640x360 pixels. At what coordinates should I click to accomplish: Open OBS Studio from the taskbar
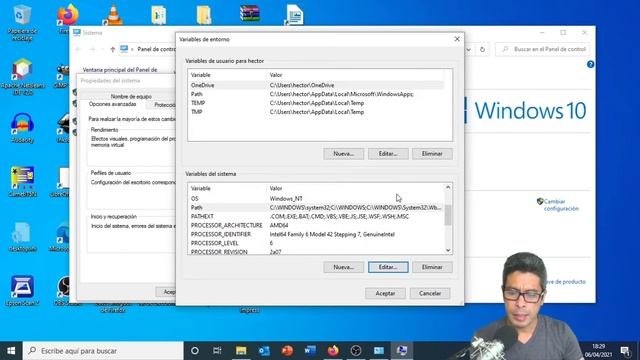(x=356, y=351)
